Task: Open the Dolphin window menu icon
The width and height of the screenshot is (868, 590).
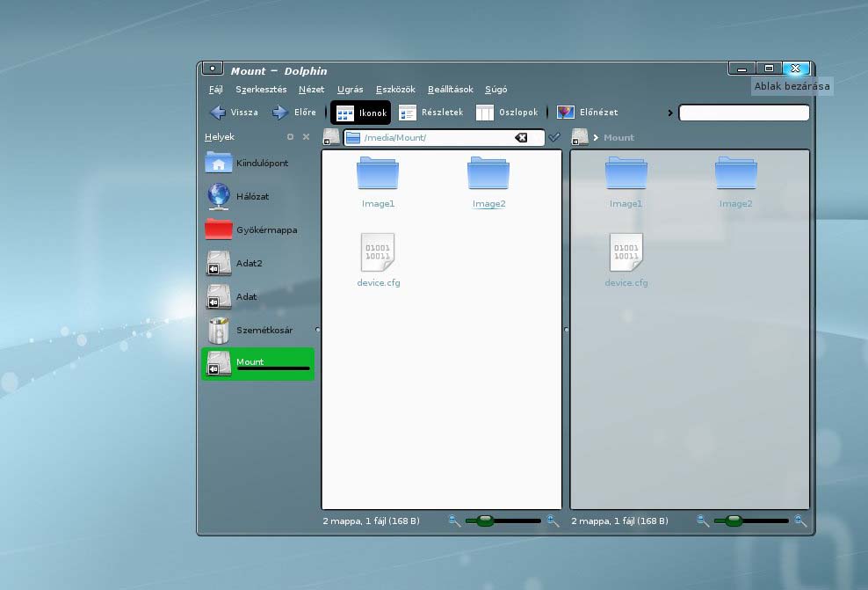Action: tap(212, 68)
